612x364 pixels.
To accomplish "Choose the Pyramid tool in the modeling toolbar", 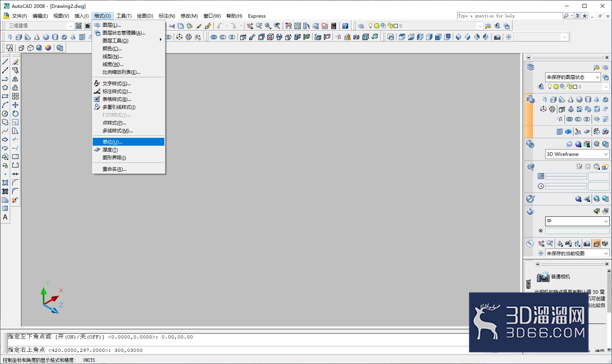I will point(73,37).
